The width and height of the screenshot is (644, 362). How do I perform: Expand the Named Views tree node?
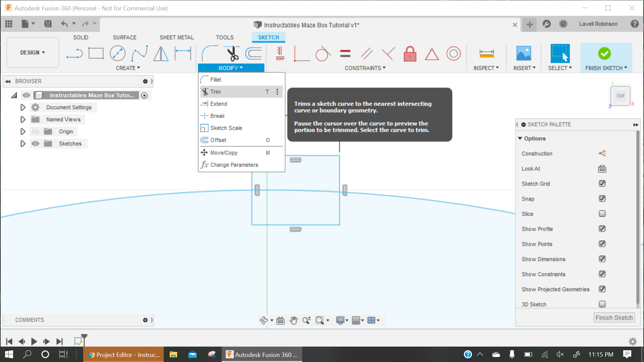(x=23, y=119)
